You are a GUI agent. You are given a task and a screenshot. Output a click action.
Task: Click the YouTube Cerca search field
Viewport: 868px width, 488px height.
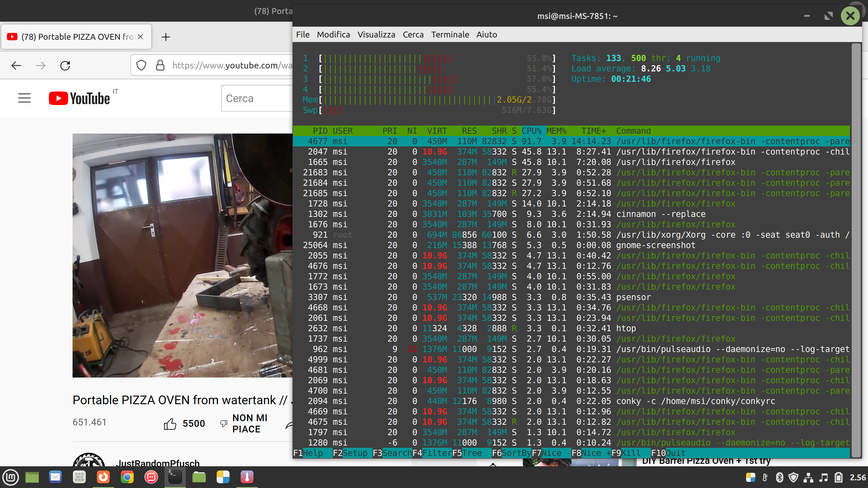256,98
